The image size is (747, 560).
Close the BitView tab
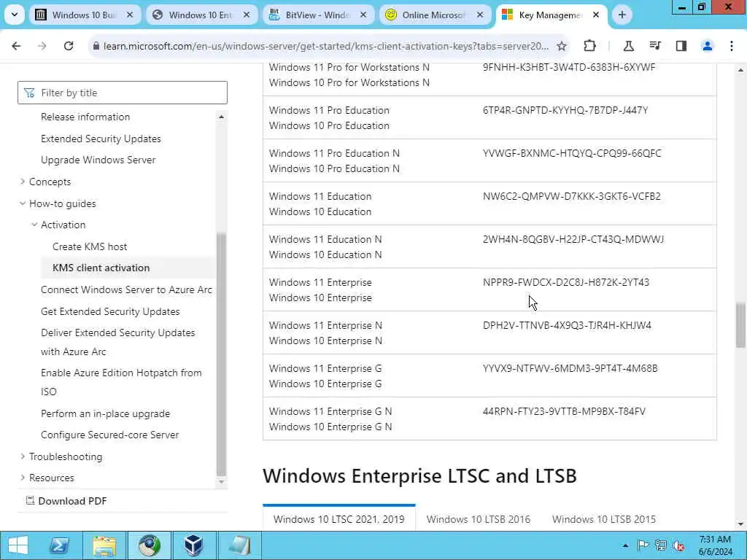(x=363, y=15)
